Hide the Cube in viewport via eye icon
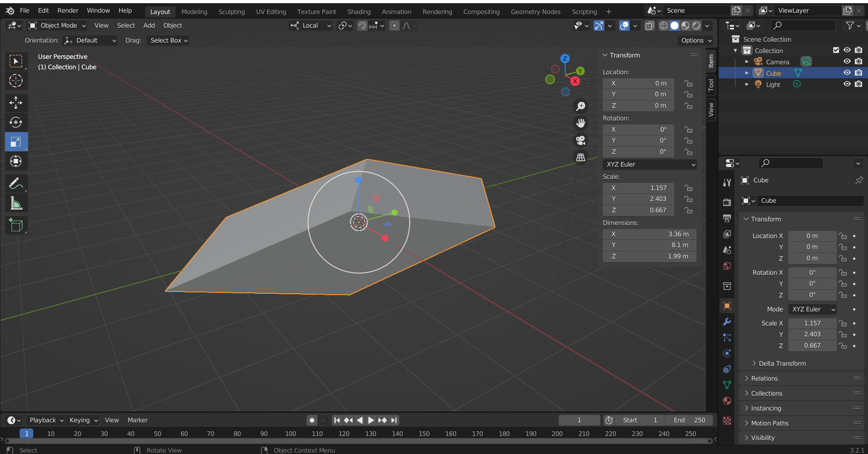868x454 pixels. pos(847,73)
